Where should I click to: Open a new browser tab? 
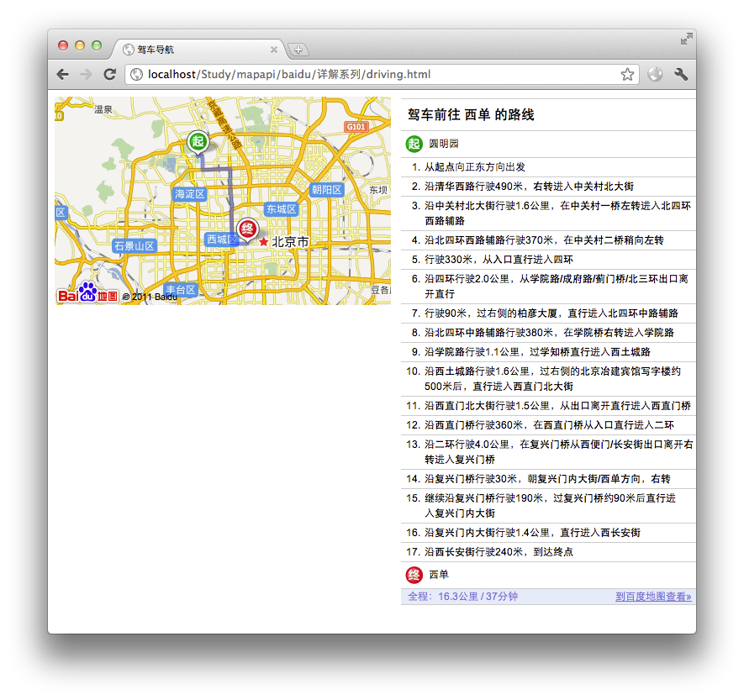tap(299, 50)
